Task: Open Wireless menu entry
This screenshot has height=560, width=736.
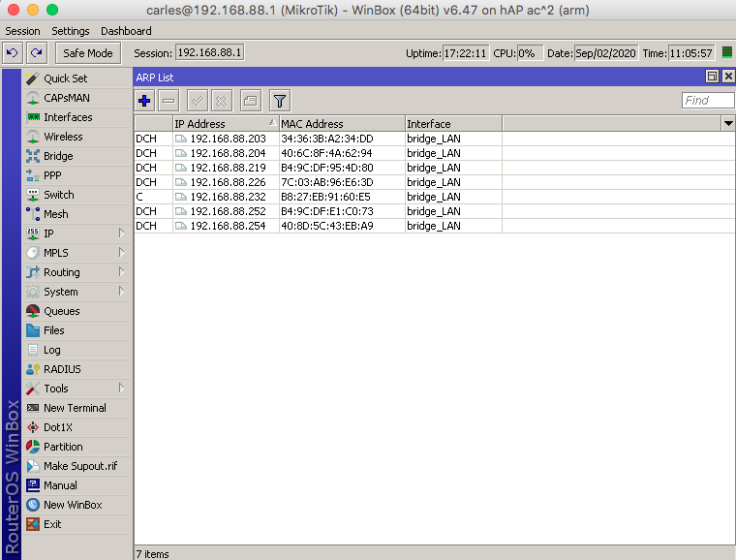Action: click(77, 137)
